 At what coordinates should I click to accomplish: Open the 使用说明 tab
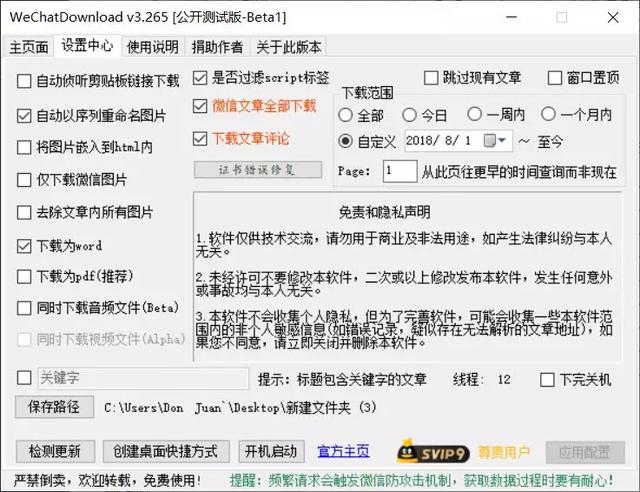(x=152, y=47)
